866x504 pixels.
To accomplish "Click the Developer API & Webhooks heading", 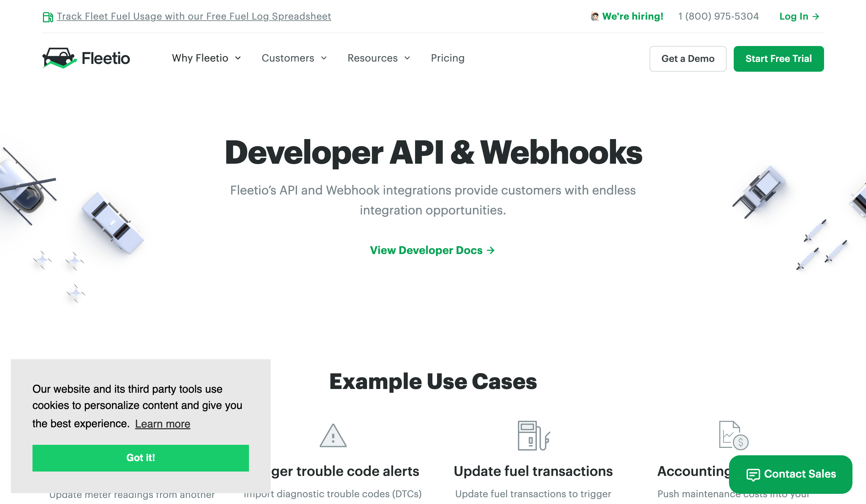I will [x=433, y=153].
